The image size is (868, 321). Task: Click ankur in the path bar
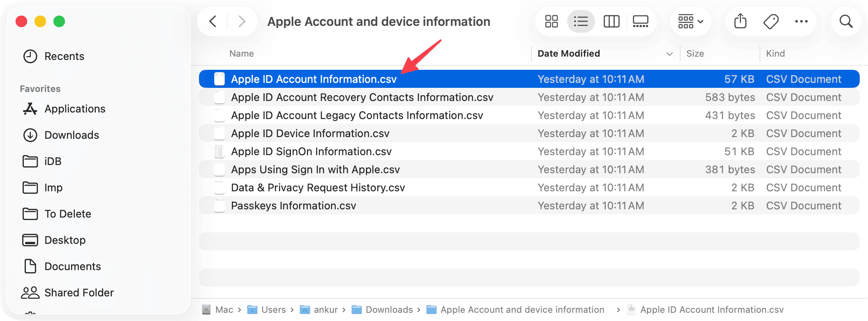tap(326, 310)
